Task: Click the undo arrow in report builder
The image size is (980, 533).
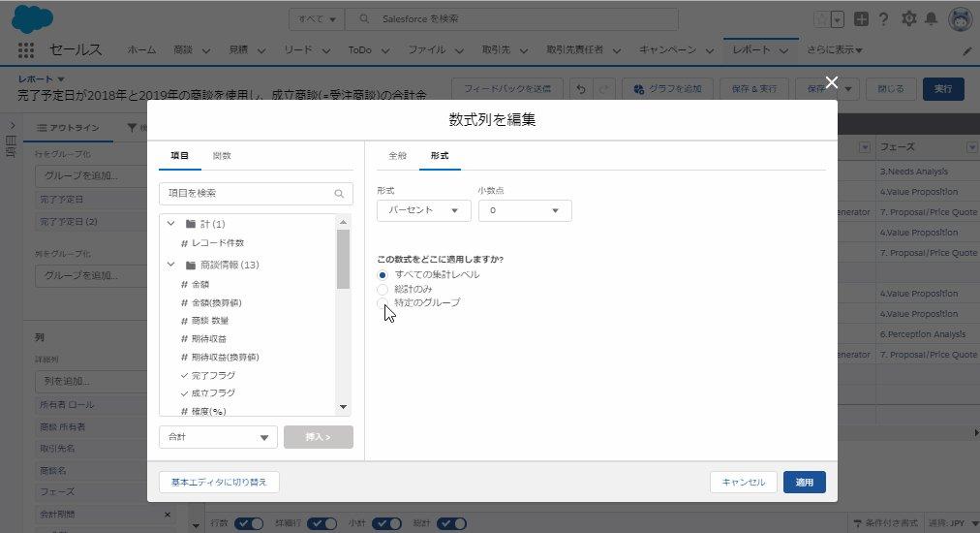Action: 581,89
